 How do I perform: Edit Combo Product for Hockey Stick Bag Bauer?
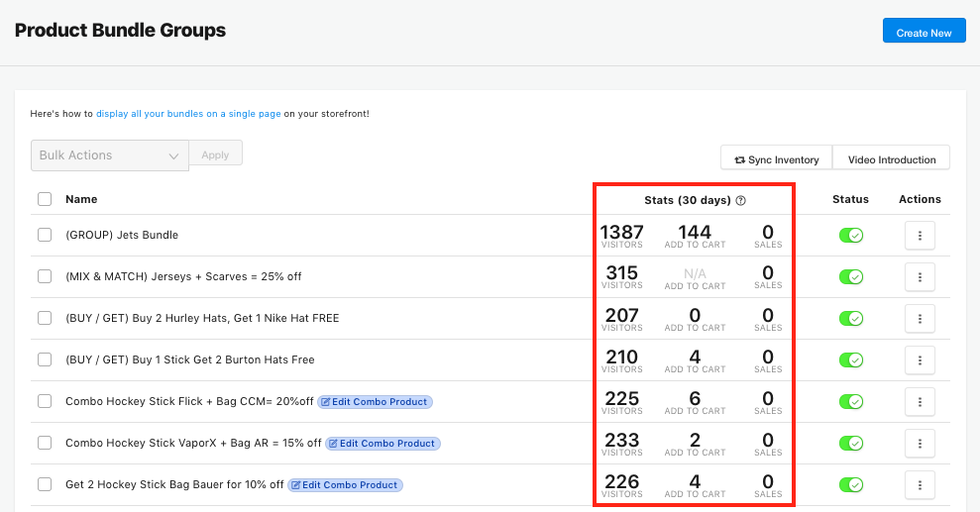(x=345, y=485)
